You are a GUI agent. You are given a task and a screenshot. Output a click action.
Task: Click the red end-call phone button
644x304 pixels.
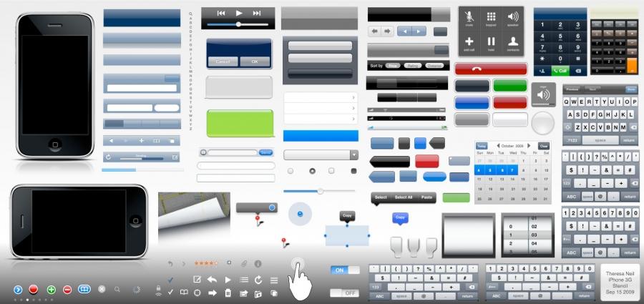click(491, 69)
